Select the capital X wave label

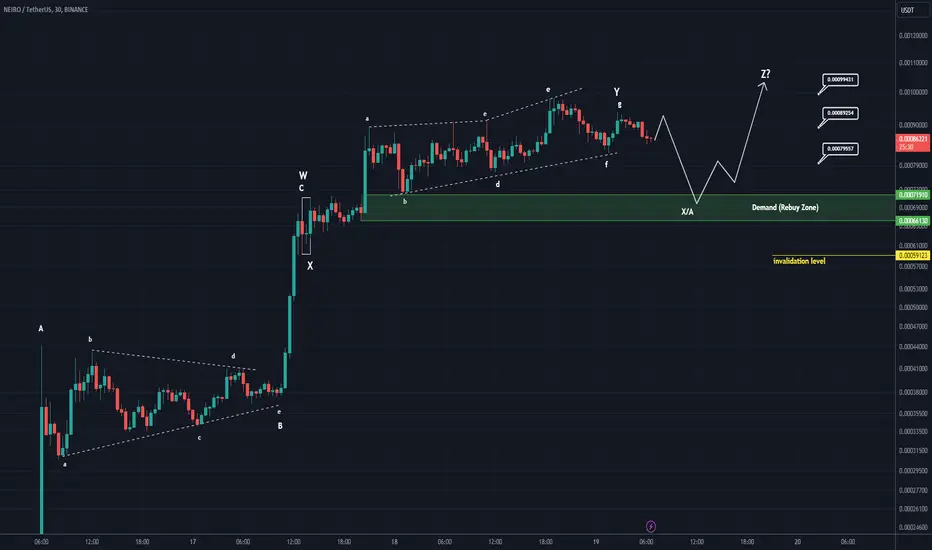tap(310, 266)
